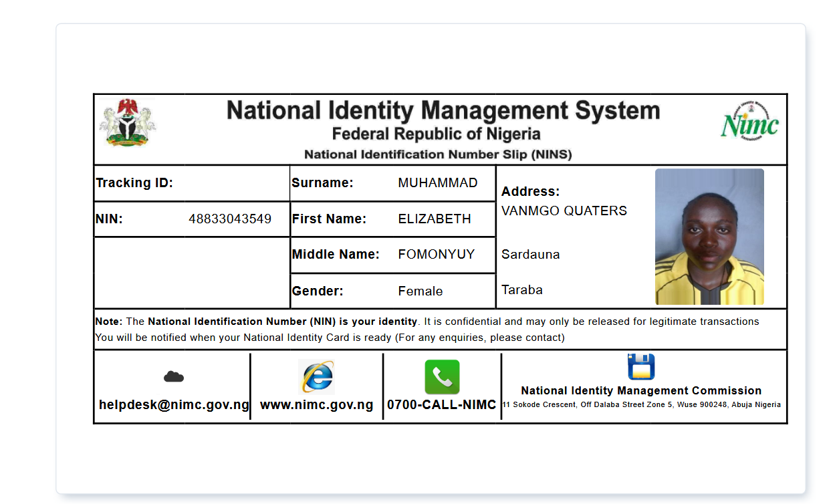Click the Internet Explorer icon
This screenshot has height=504, width=839.
316,376
